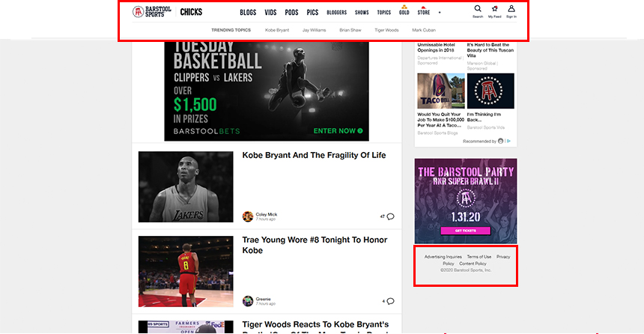
Task: Click Coley Mick author name
Action: click(266, 214)
